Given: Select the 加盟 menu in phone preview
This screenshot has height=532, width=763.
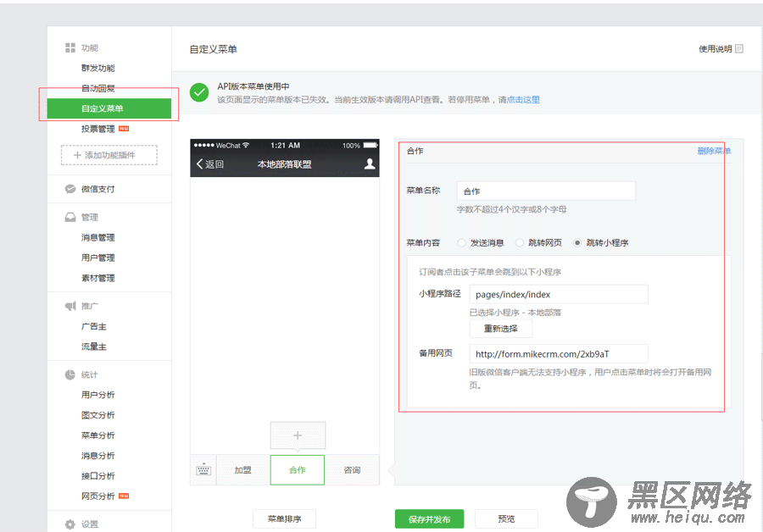Looking at the screenshot, I should coord(242,470).
